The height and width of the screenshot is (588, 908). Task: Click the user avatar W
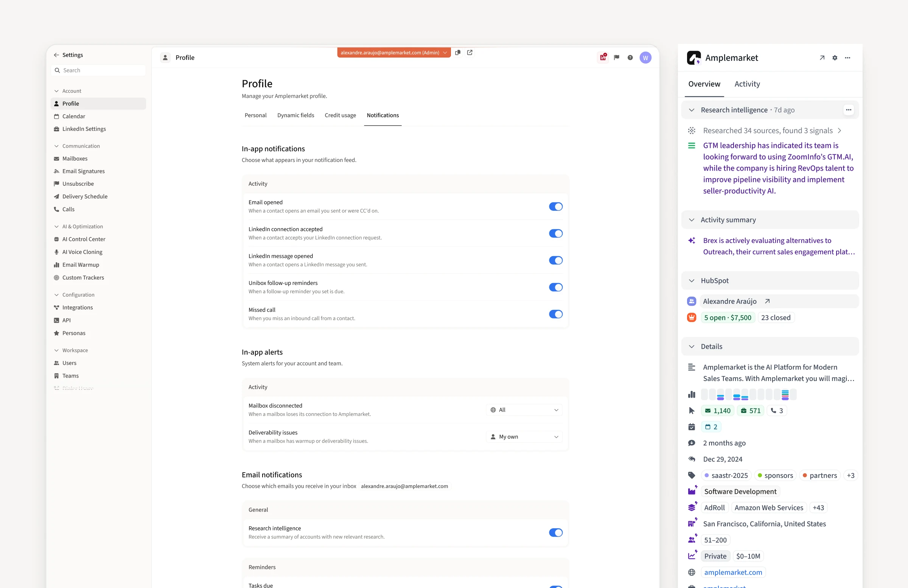tap(645, 58)
